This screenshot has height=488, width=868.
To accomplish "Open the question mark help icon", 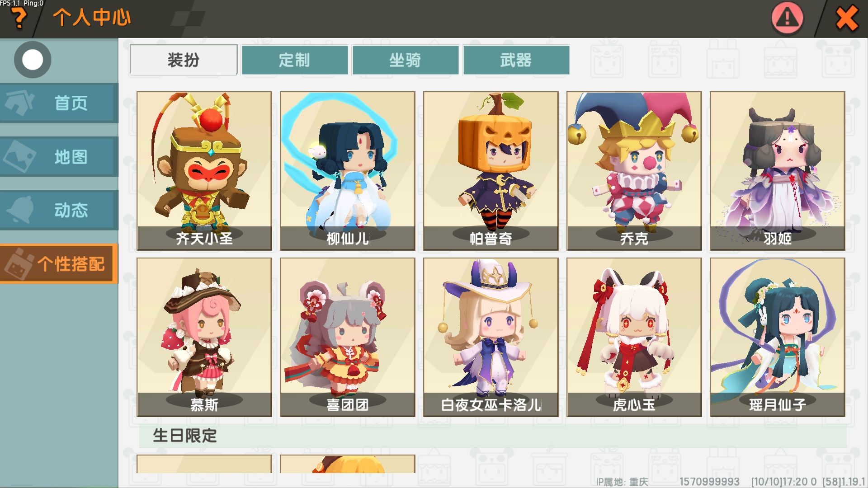I will [x=19, y=18].
